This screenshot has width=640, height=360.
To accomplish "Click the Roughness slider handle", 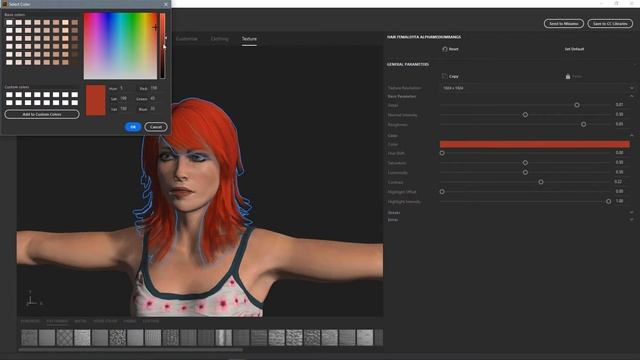I will pyautogui.click(x=583, y=124).
